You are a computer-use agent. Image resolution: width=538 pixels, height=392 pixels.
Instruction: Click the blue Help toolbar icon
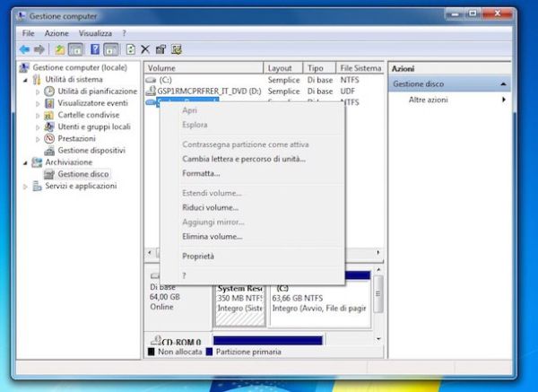pyautogui.click(x=94, y=48)
